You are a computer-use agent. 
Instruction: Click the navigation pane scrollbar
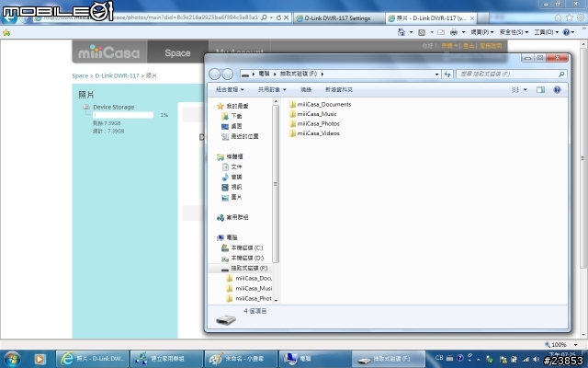click(x=276, y=184)
